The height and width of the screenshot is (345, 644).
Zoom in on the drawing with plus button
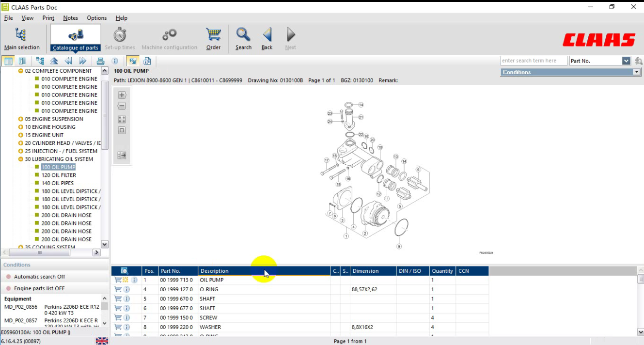click(x=122, y=95)
